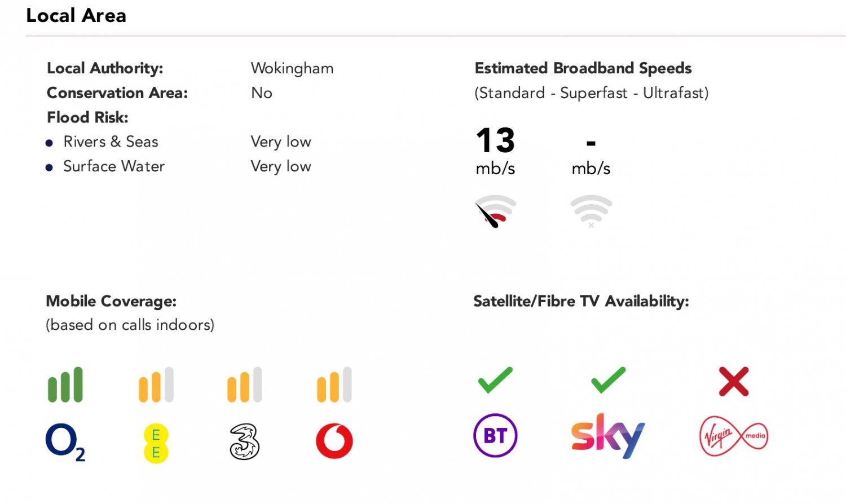Click the red cross above Virgin Media
This screenshot has width=846, height=504.
click(734, 382)
